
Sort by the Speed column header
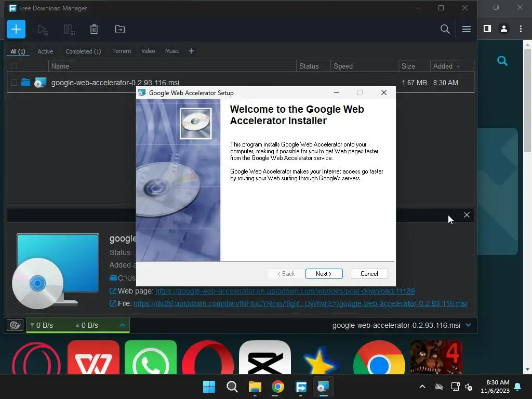tap(364, 66)
